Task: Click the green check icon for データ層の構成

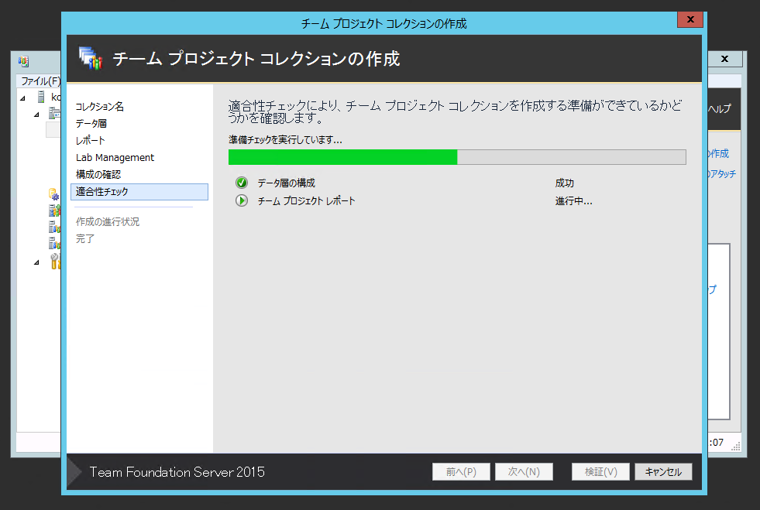Action: [241, 183]
